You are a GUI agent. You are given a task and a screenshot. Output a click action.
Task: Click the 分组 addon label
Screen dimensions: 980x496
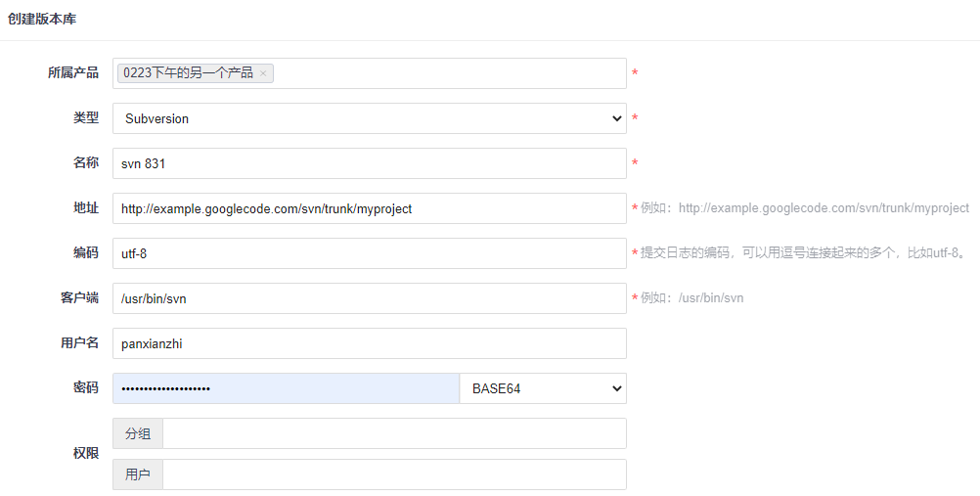click(138, 433)
